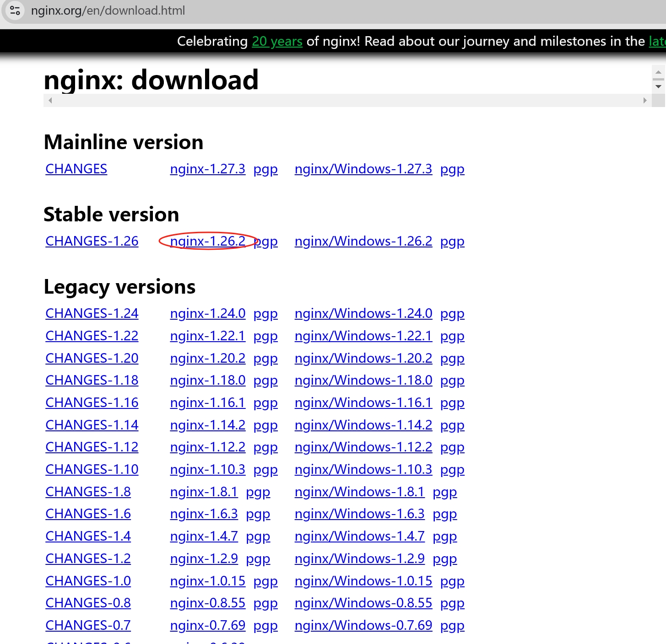666x644 pixels.
Task: Download nginx-1.8.1 source
Action: coord(204,492)
